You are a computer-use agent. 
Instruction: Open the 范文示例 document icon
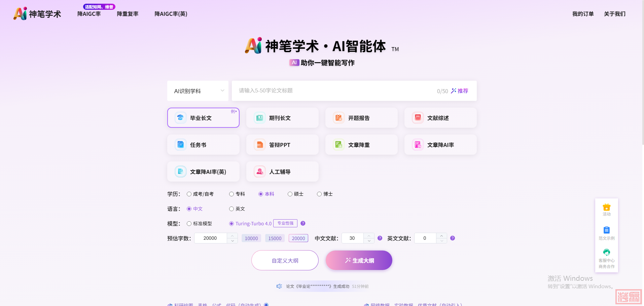[606, 230]
